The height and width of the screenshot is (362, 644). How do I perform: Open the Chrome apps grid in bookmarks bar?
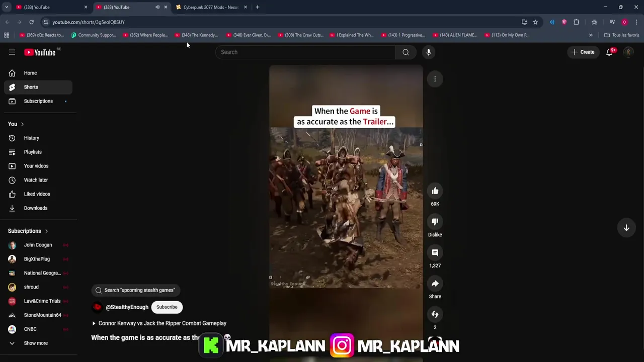click(x=7, y=35)
